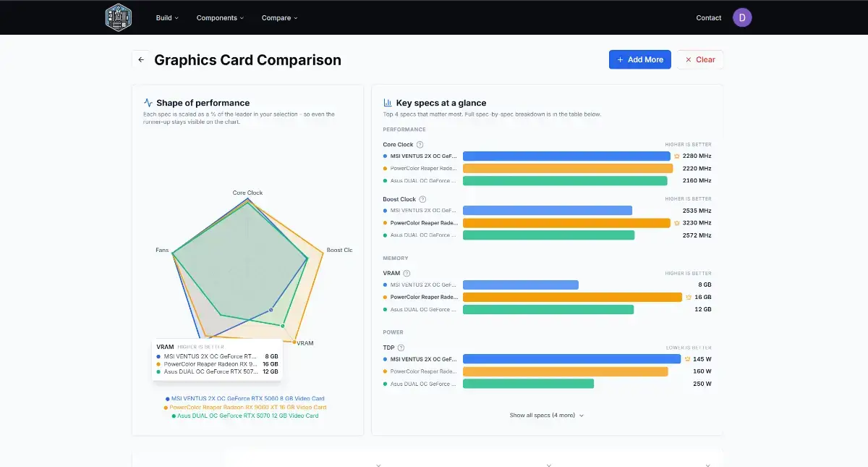This screenshot has width=868, height=467.
Task: Click the PowerColor row in VRAM tooltip
Action: click(217, 364)
